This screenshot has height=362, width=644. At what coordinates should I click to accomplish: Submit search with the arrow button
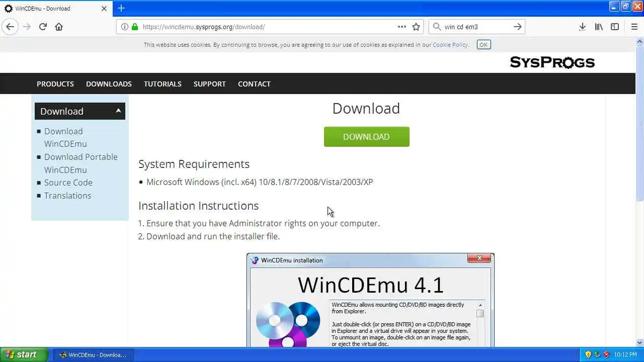pyautogui.click(x=517, y=27)
